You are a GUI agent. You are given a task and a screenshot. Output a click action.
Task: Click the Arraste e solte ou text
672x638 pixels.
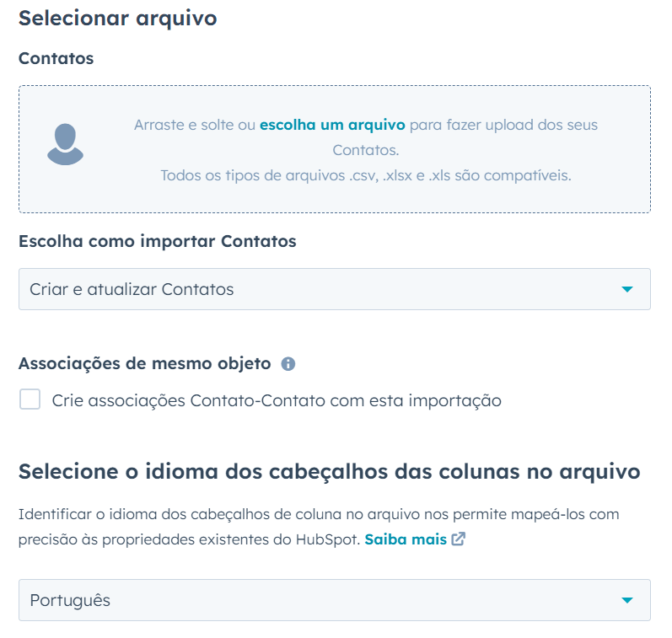(x=194, y=125)
